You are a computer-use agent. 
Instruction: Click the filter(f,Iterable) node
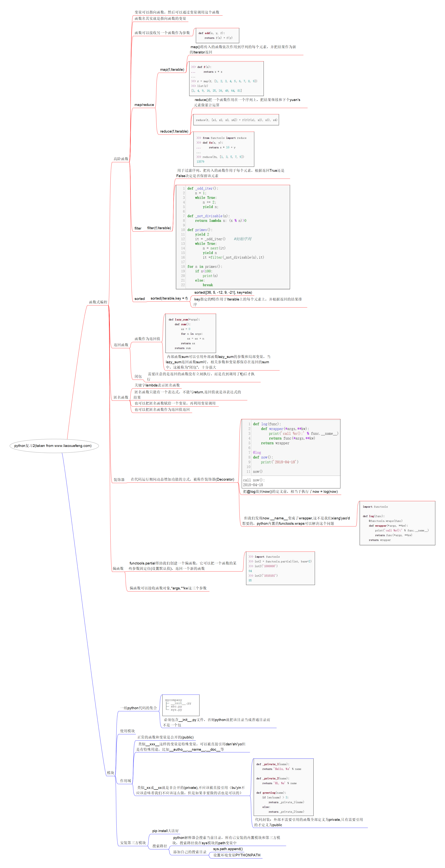[x=159, y=228]
